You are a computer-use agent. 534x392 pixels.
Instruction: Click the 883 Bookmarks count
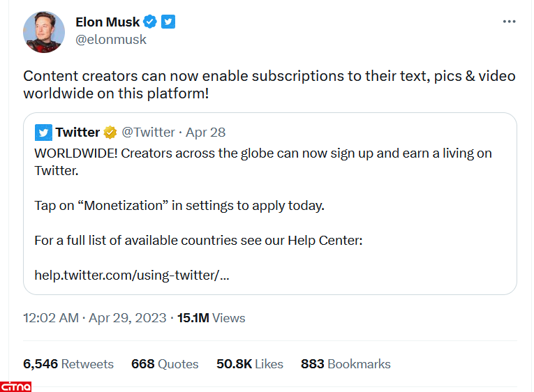pos(346,363)
